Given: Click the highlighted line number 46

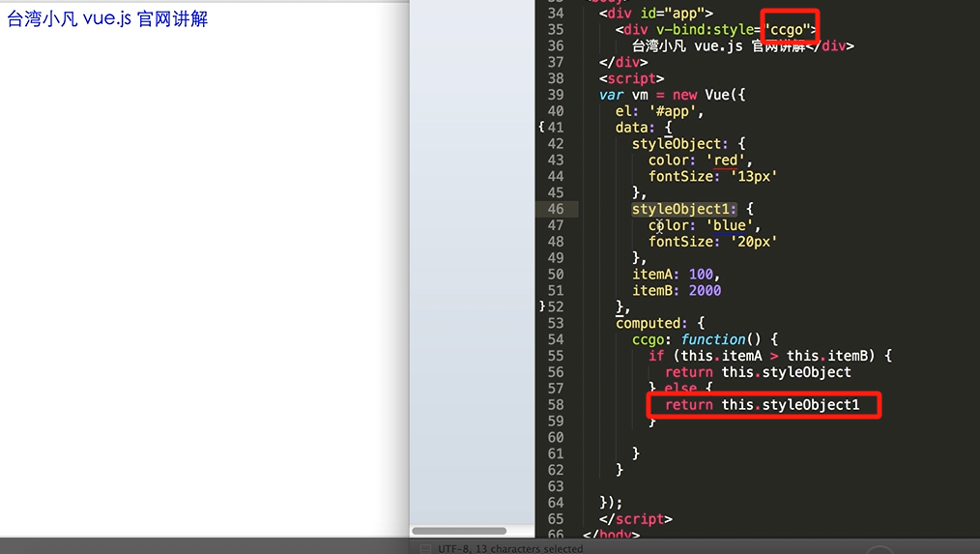Looking at the screenshot, I should 556,209.
